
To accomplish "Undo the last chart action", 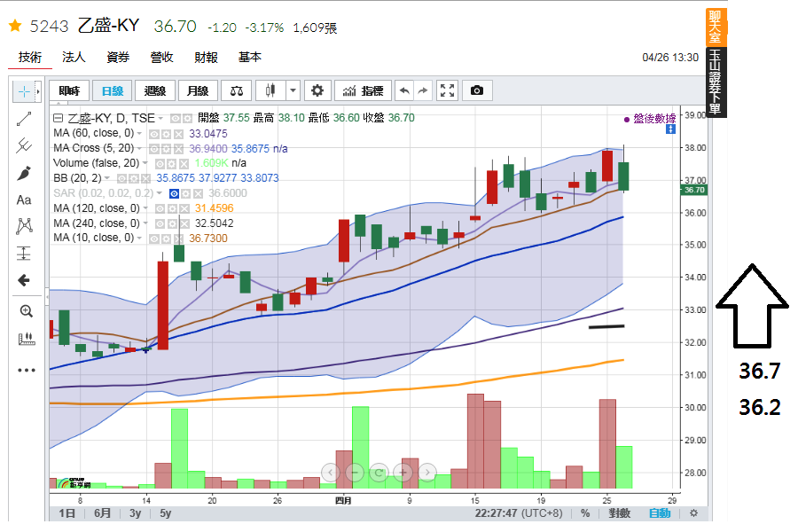I will [404, 90].
